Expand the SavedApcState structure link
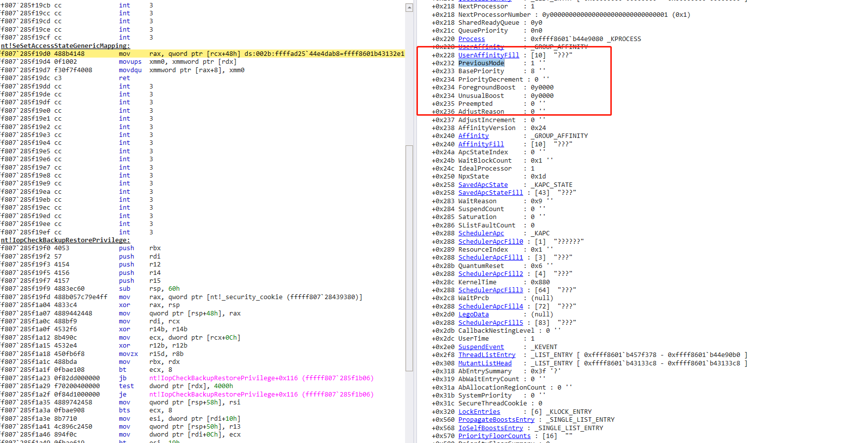 (x=483, y=185)
